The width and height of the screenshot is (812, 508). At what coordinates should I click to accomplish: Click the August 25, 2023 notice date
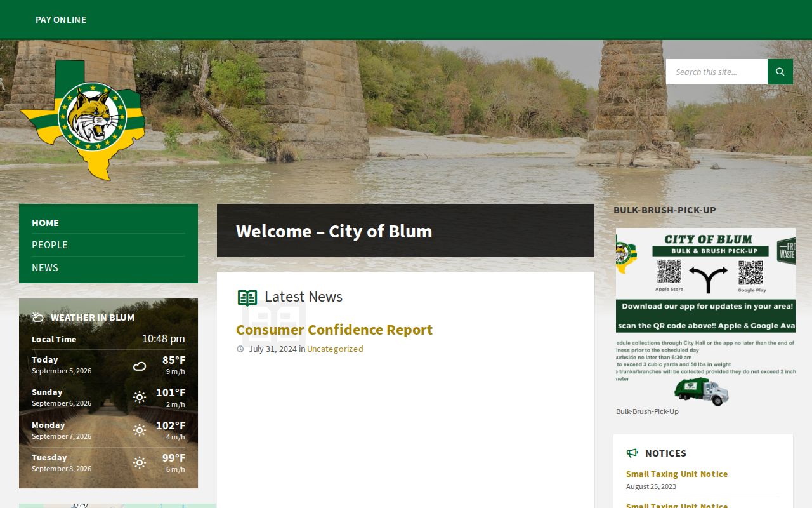coord(651,486)
